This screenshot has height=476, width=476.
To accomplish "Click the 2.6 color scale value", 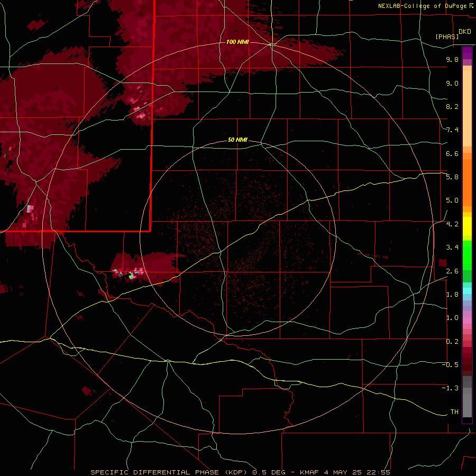I will [x=452, y=271].
